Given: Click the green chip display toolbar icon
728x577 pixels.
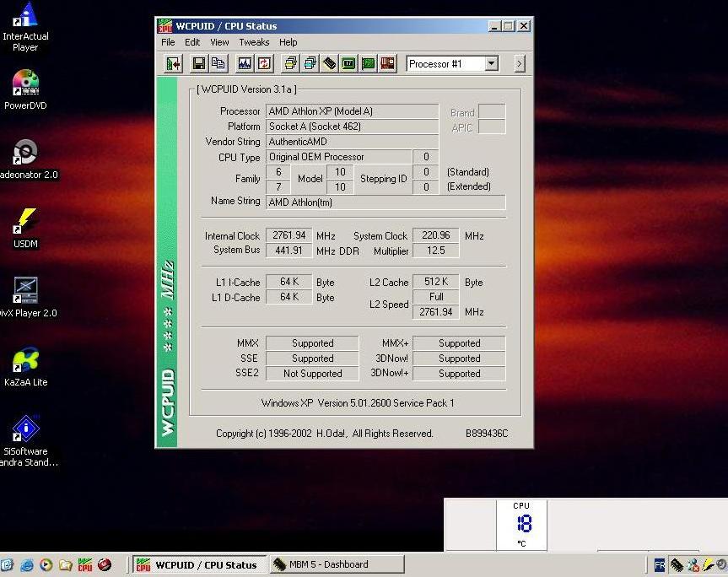Looking at the screenshot, I should (348, 63).
